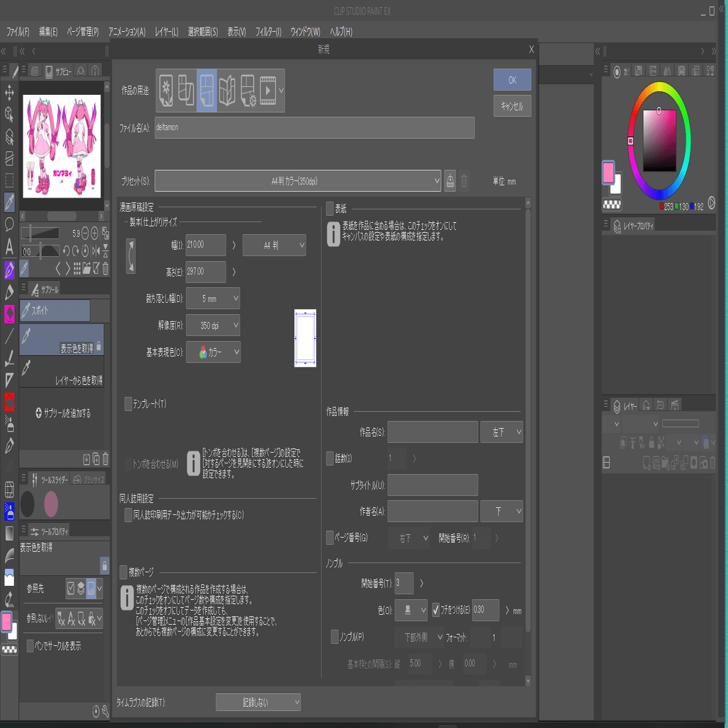
Task: Toggle the 複数ページ checkbox
Action: pos(124,572)
